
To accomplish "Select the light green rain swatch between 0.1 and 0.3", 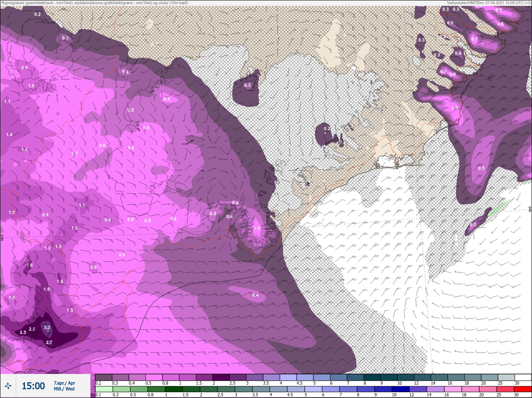I will click(x=103, y=389).
